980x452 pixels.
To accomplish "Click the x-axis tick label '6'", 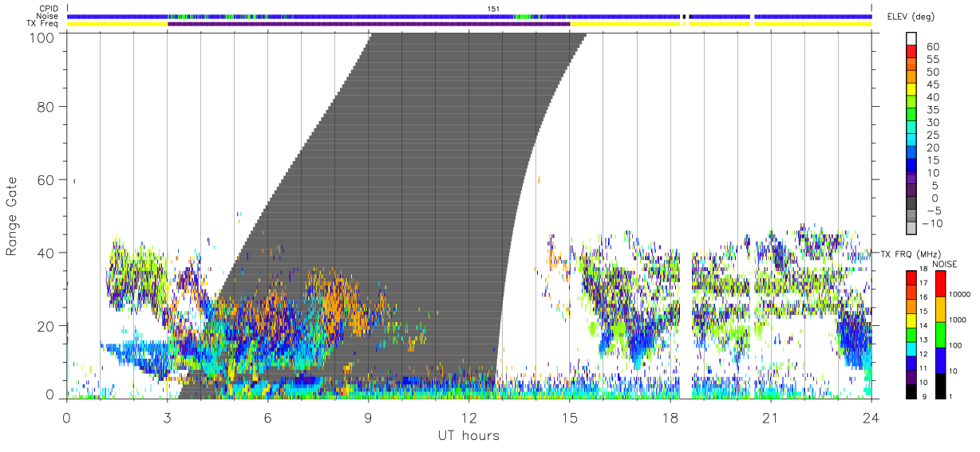I will [267, 418].
